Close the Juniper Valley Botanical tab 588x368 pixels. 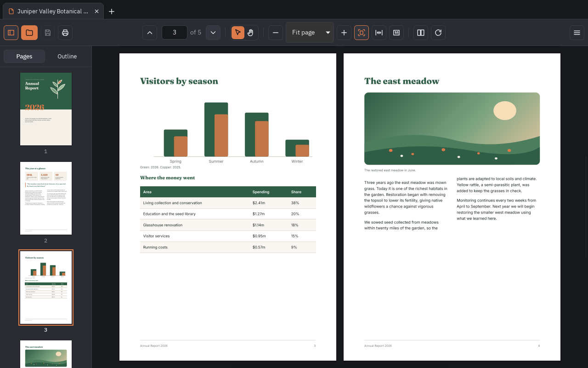tap(96, 11)
